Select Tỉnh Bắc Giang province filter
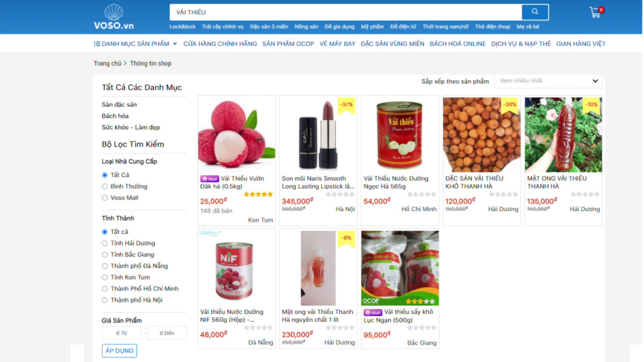The height and width of the screenshot is (362, 644). 105,255
